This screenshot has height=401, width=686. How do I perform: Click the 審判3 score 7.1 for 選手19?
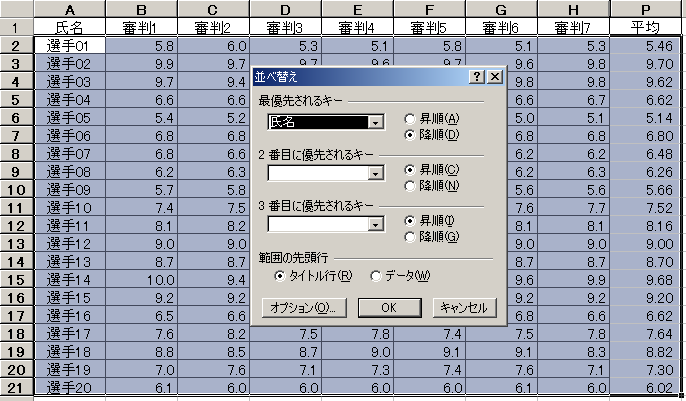(285, 370)
